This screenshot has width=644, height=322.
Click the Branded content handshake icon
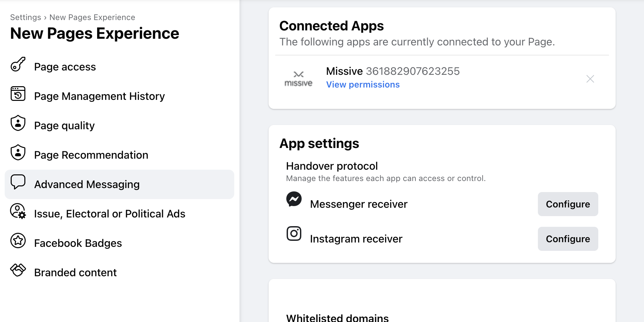tap(18, 270)
